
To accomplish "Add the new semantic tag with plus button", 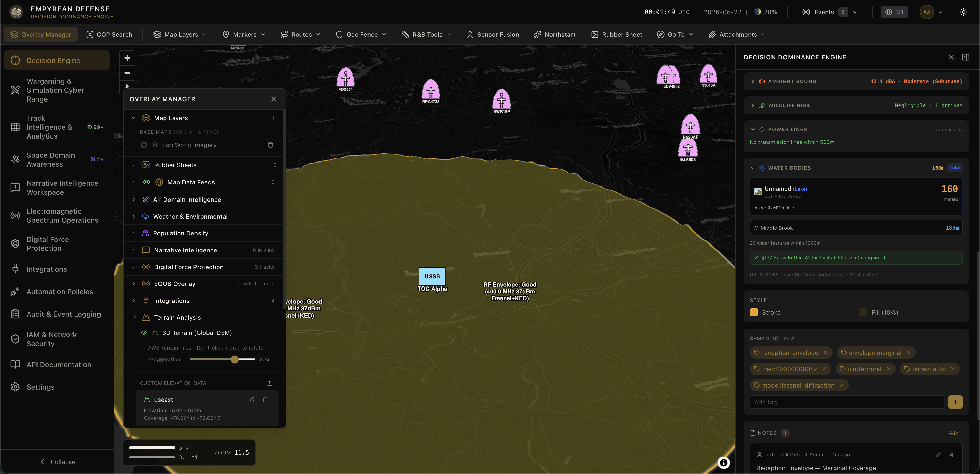I will click(x=955, y=402).
